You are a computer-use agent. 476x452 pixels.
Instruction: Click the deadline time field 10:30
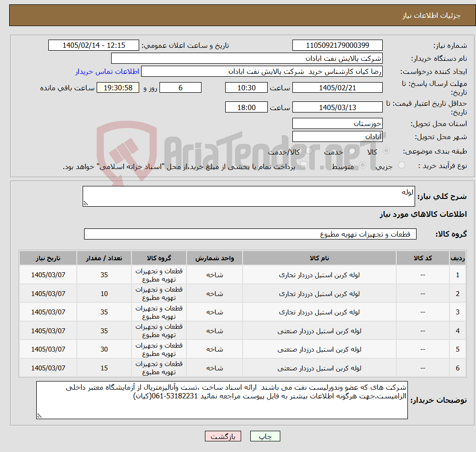[x=246, y=88]
